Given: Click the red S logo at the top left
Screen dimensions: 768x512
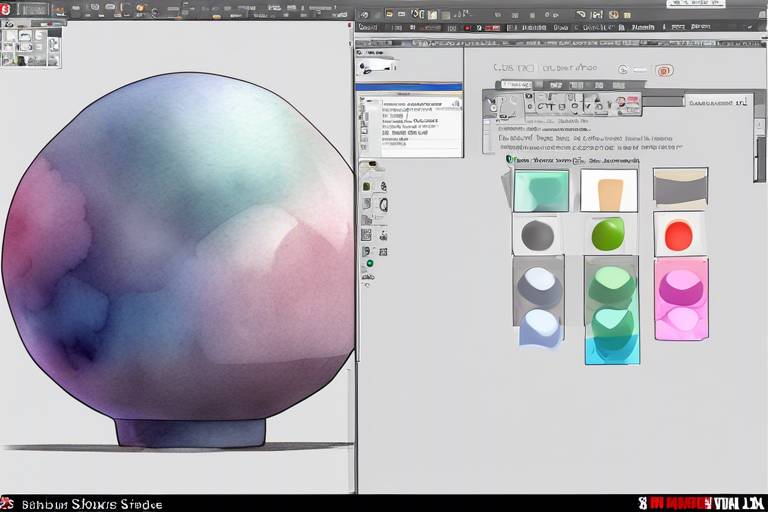Looking at the screenshot, I should click(5, 10).
